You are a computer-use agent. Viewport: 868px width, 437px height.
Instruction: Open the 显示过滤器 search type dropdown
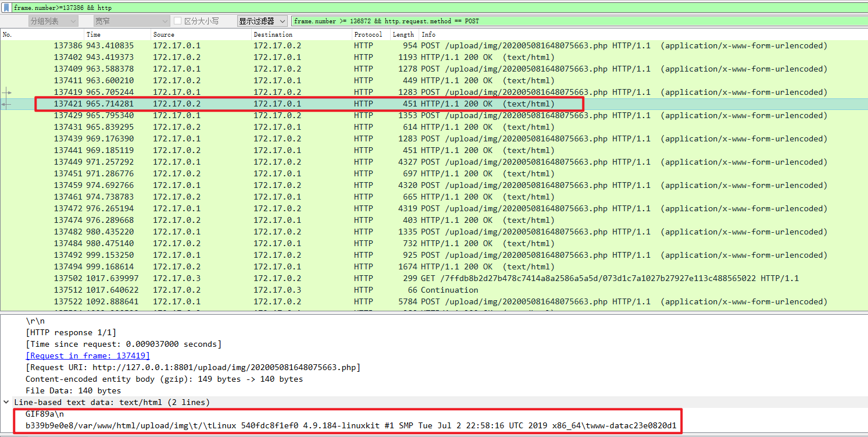point(262,21)
